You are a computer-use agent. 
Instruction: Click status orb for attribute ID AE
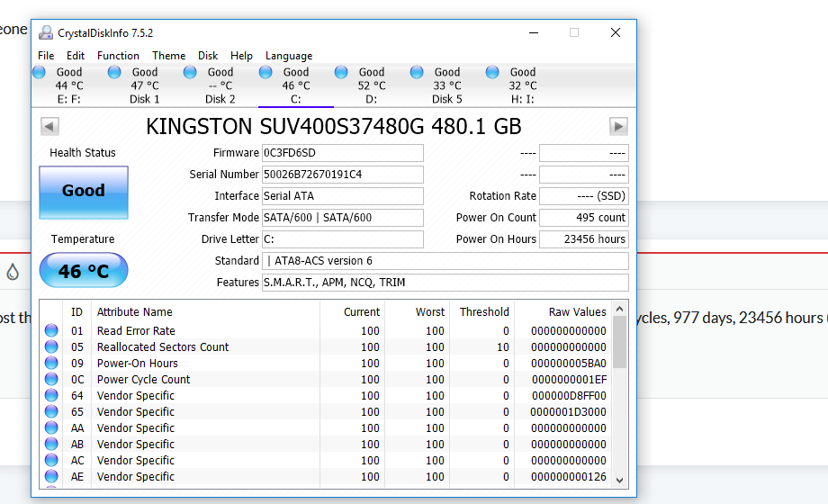pos(51,476)
